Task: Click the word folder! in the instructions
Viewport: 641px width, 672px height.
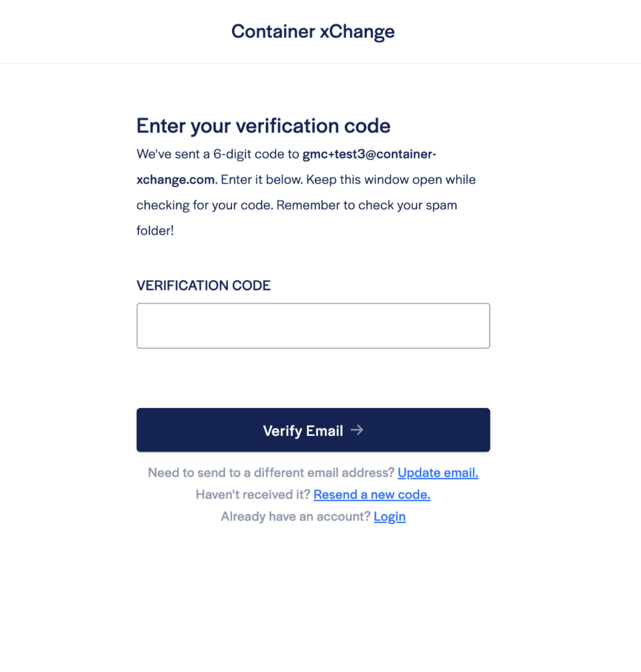Action: [155, 231]
